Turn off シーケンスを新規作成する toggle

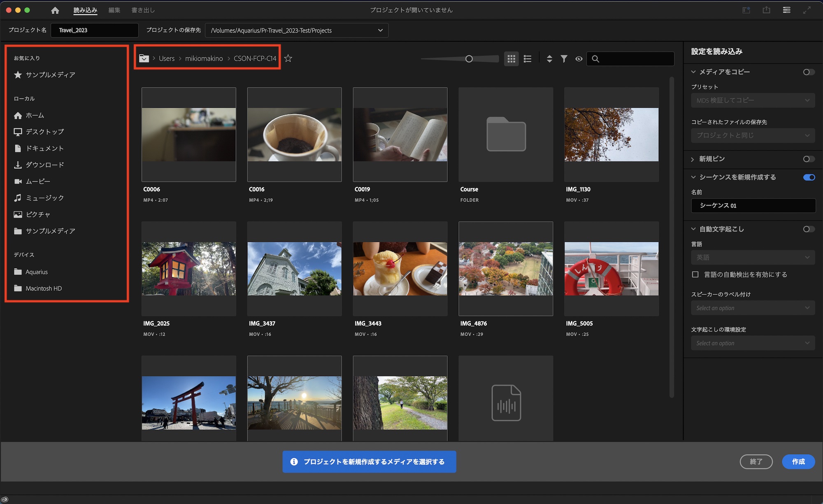coord(809,177)
